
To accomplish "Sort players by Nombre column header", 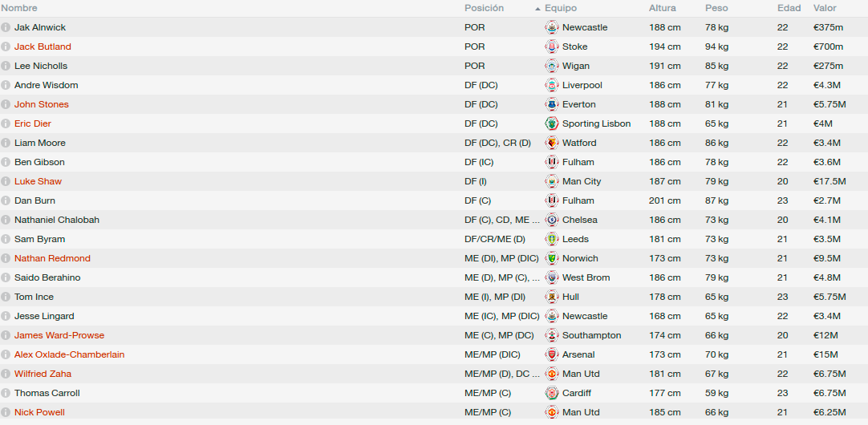I will coord(19,8).
